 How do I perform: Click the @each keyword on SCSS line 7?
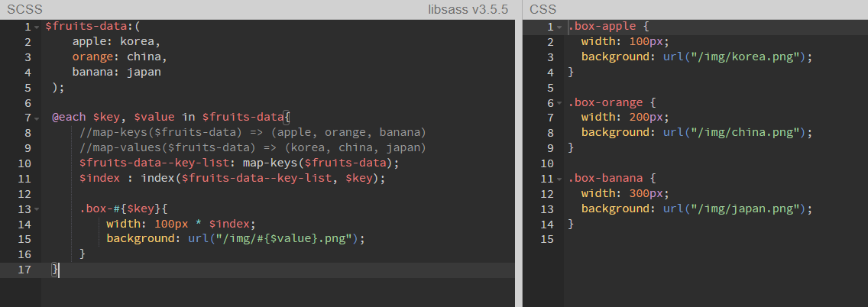click(x=69, y=118)
